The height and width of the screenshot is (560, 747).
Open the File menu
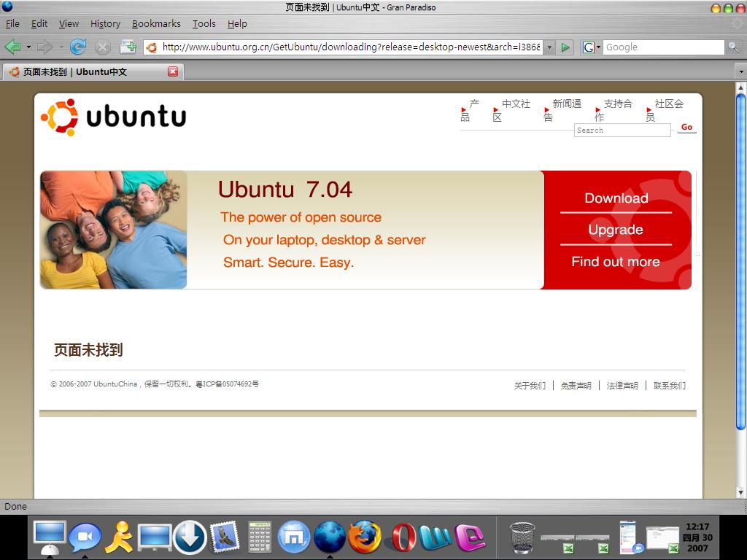(x=12, y=23)
